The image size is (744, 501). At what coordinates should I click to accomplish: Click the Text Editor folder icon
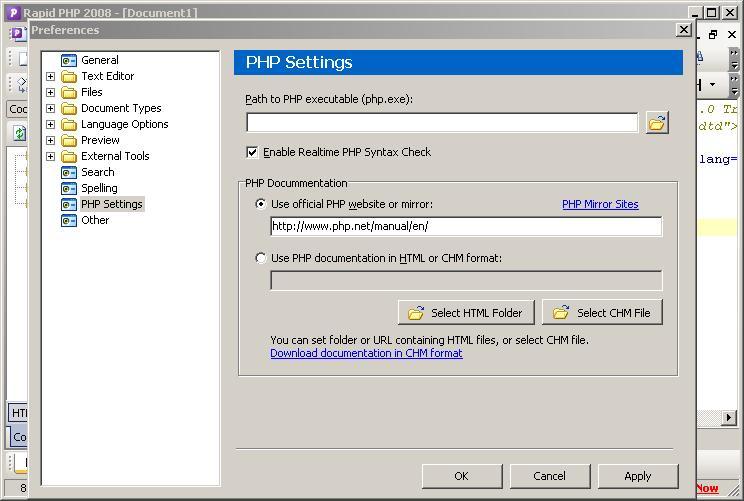[x=69, y=76]
